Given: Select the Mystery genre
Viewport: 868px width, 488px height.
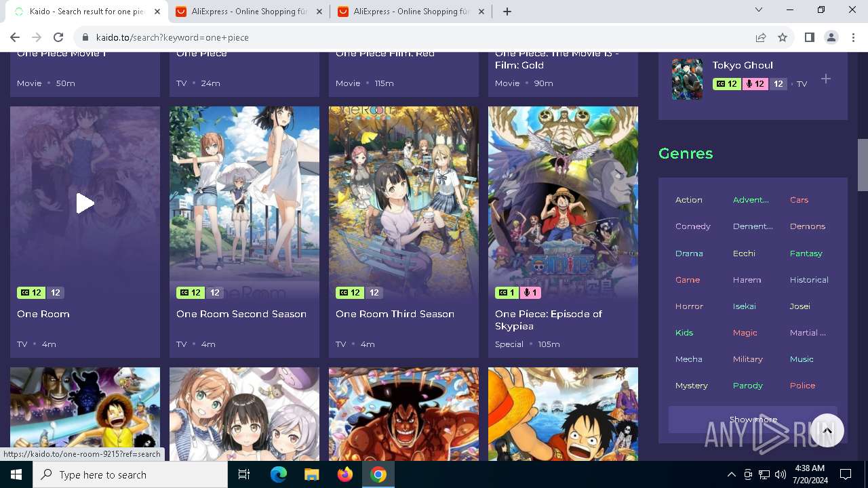Looking at the screenshot, I should point(691,386).
